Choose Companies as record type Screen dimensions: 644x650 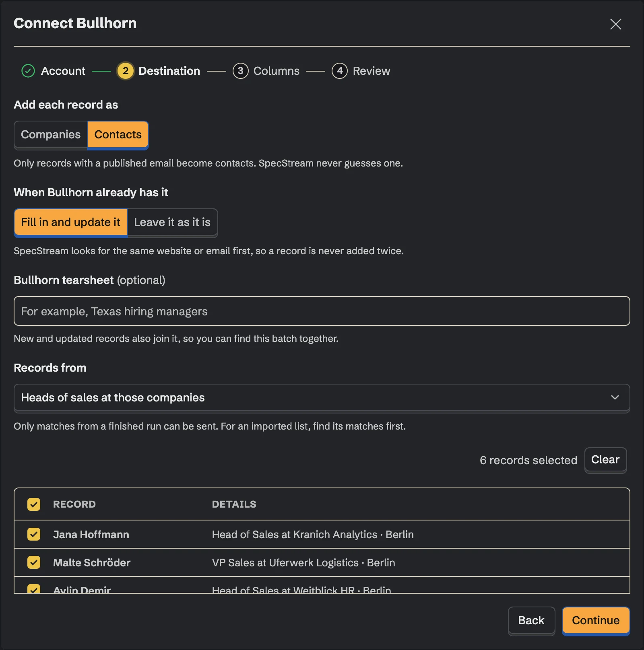point(51,135)
